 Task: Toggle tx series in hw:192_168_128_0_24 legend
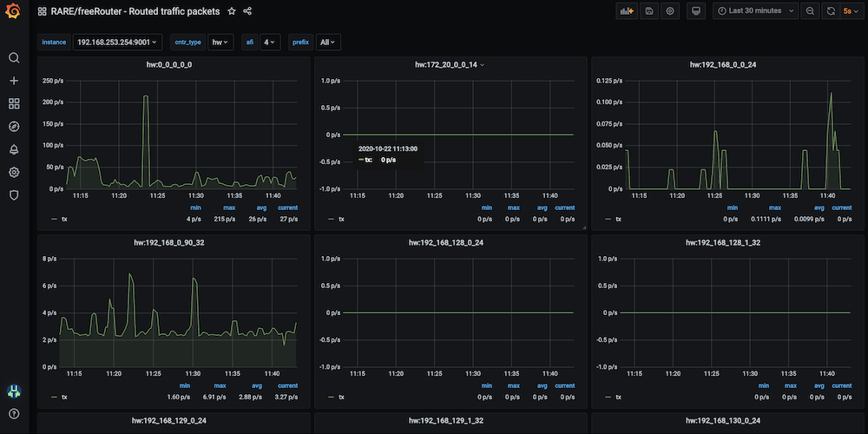click(x=341, y=397)
